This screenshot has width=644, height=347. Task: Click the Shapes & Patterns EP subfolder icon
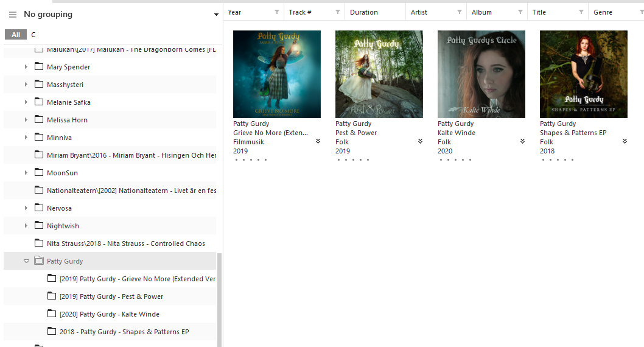(x=52, y=331)
